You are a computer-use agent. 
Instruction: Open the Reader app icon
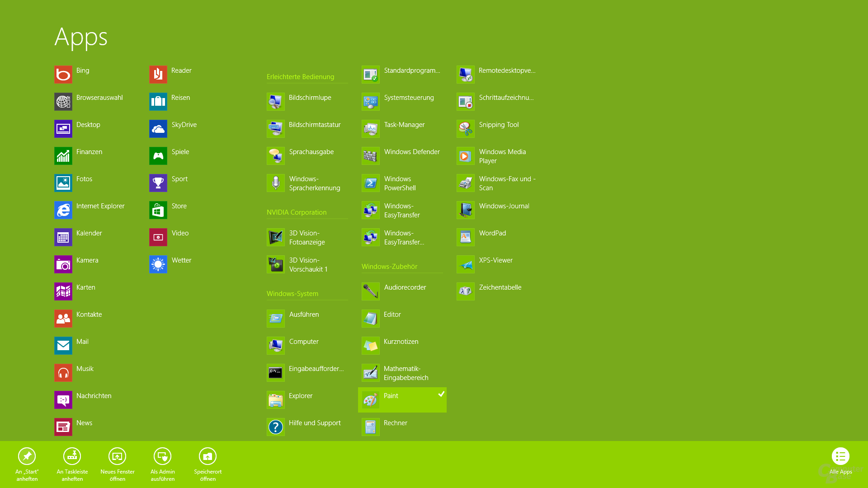click(158, 75)
